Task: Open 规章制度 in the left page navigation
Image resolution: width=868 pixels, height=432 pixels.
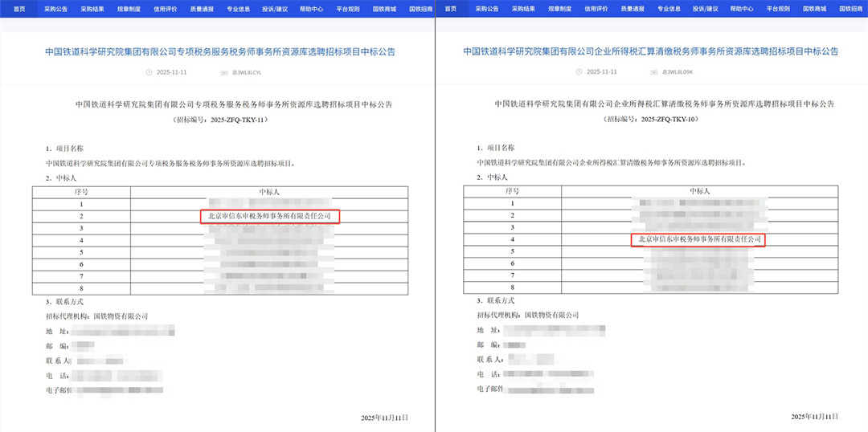Action: click(x=129, y=8)
